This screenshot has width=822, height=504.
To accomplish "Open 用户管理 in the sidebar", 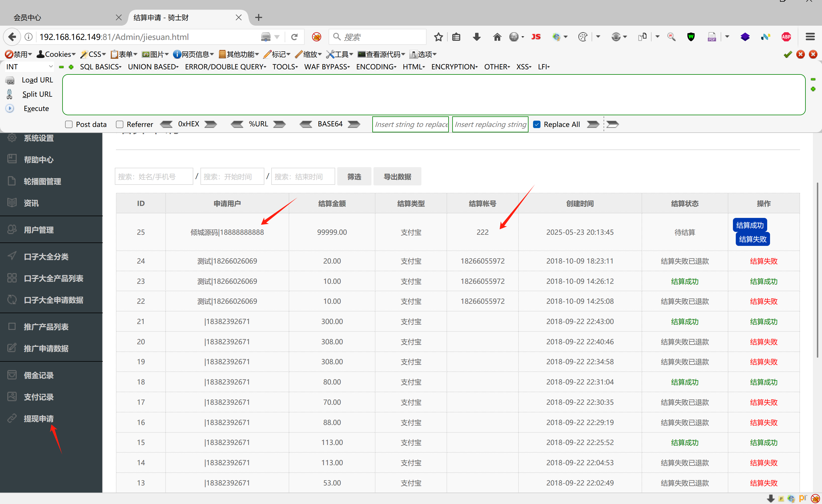I will point(38,230).
